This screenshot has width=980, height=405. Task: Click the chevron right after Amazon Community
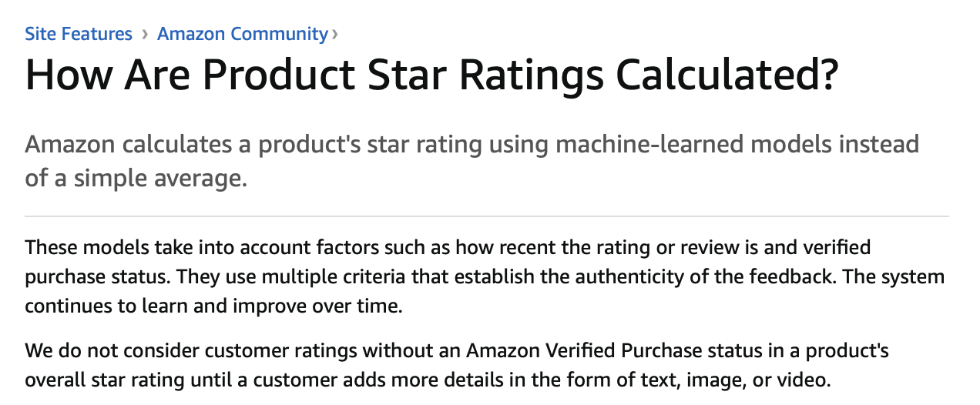[x=334, y=35]
